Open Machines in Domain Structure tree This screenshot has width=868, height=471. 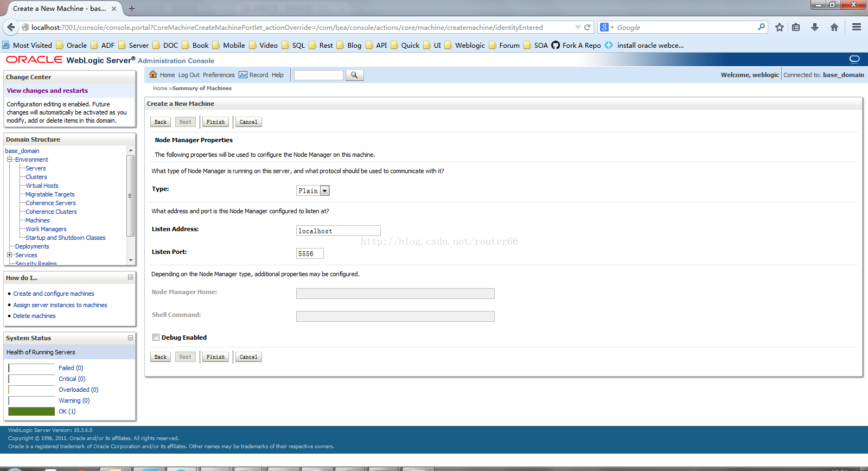[37, 220]
